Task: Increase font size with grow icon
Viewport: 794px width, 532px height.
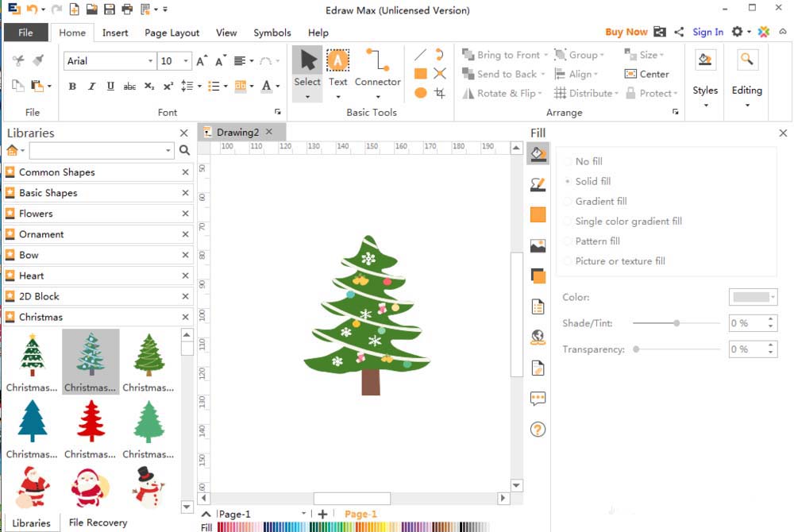Action: point(202,60)
